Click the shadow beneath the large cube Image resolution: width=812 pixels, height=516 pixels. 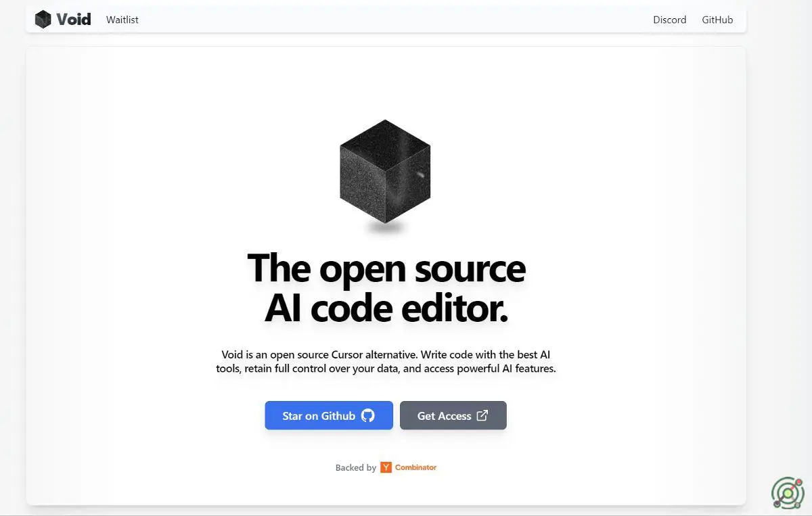pyautogui.click(x=386, y=229)
